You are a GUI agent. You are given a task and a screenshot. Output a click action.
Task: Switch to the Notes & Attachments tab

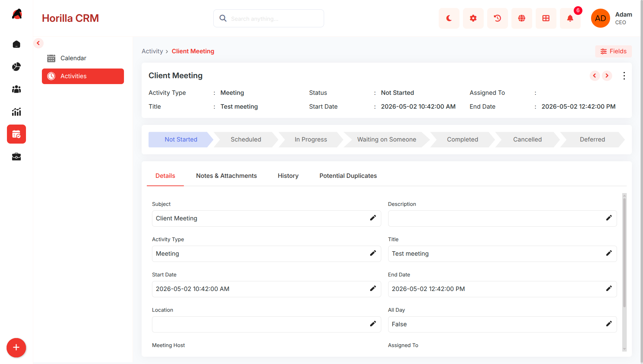tap(226, 176)
